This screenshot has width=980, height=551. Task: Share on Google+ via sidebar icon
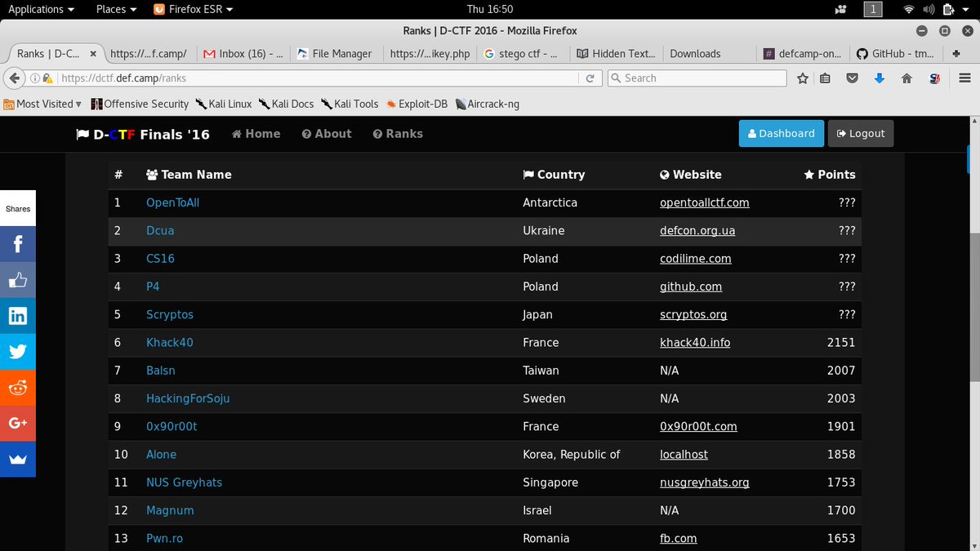tap(17, 423)
